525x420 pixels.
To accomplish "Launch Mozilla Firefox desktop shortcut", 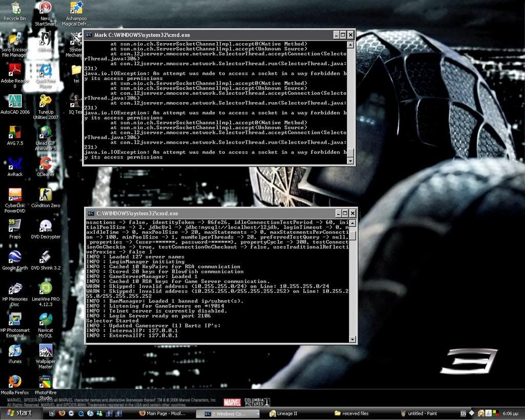I will 15,382.
